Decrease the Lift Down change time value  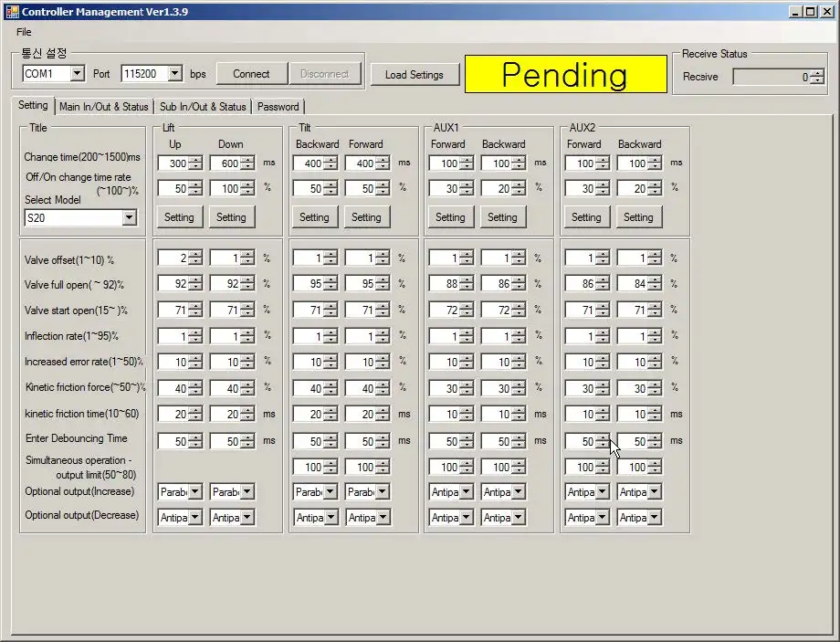[x=247, y=167]
